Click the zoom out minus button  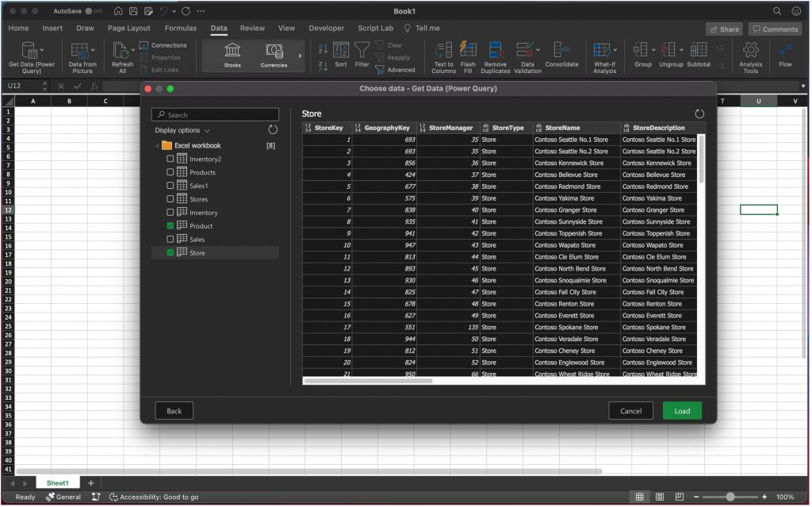(696, 497)
